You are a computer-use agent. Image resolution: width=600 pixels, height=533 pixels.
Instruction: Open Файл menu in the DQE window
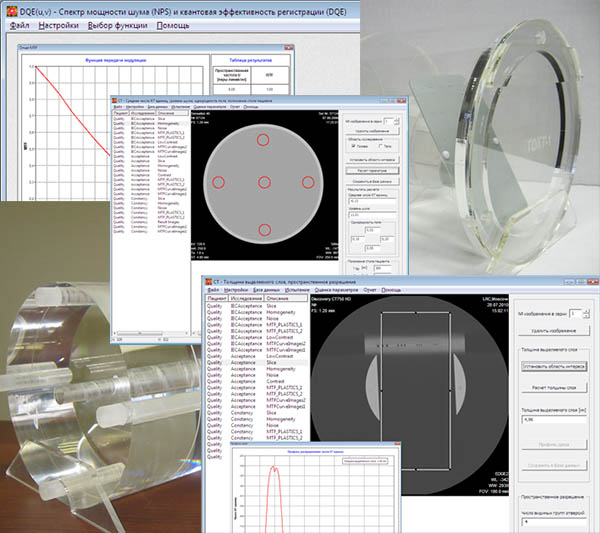[x=19, y=26]
